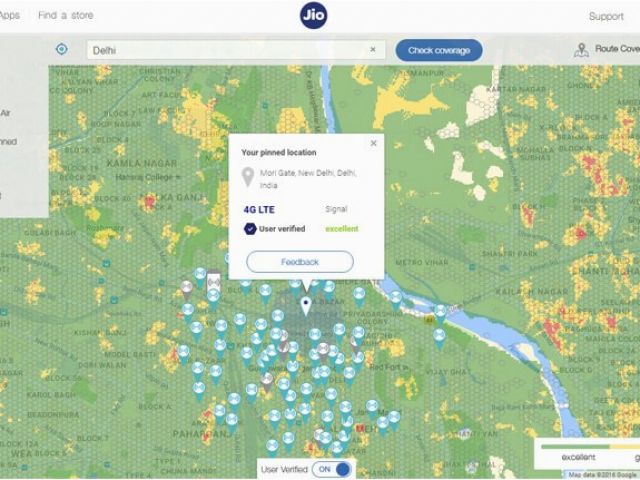Click the METRO VIHAR map label
640x480 pixels.
pyautogui.click(x=422, y=262)
